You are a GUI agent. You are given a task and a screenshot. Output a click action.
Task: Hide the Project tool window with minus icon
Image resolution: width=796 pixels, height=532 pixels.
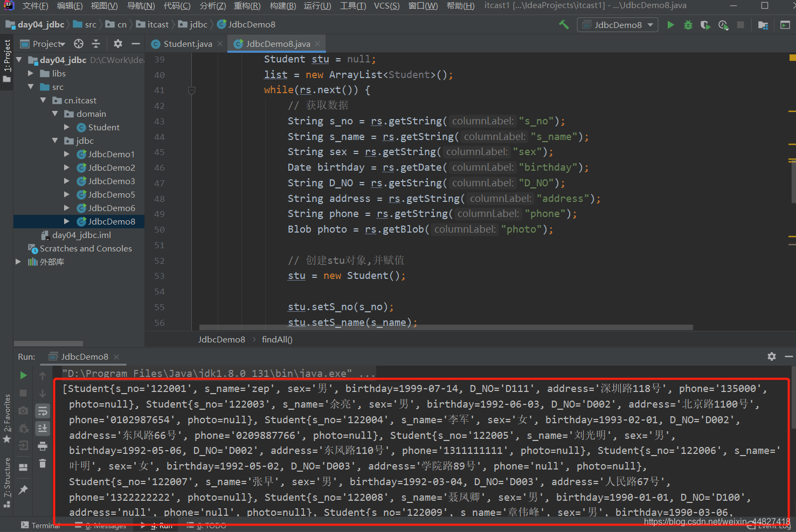pyautogui.click(x=136, y=44)
